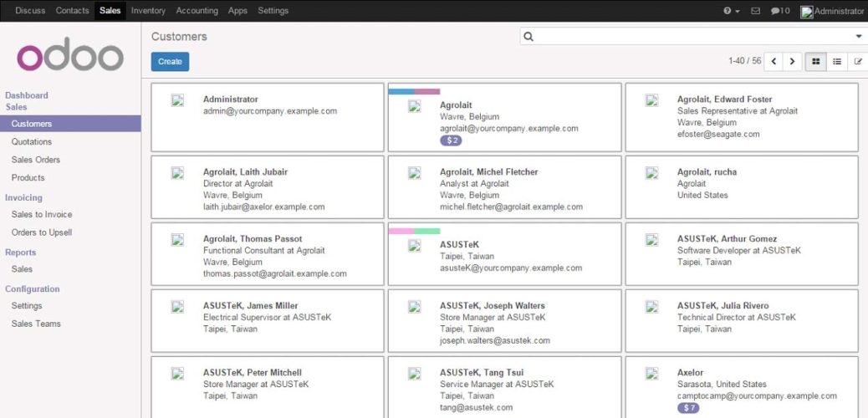This screenshot has height=418, width=868.
Task: Open Sales Teams in the sidebar
Action: click(x=36, y=324)
